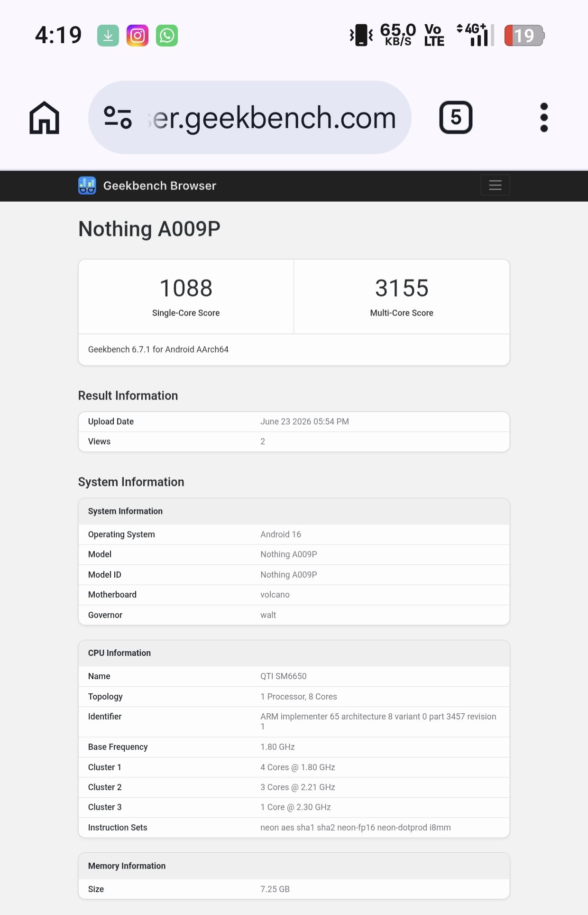
Task: Tap the CPU Information table header
Action: (x=294, y=653)
